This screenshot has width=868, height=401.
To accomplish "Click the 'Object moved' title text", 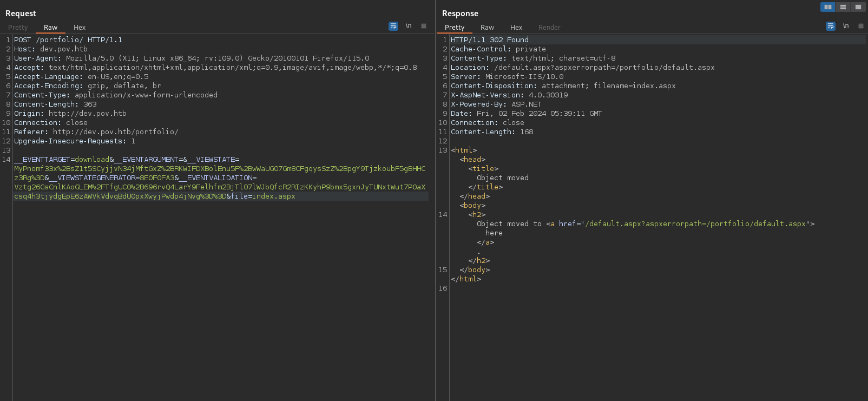I will click(503, 178).
